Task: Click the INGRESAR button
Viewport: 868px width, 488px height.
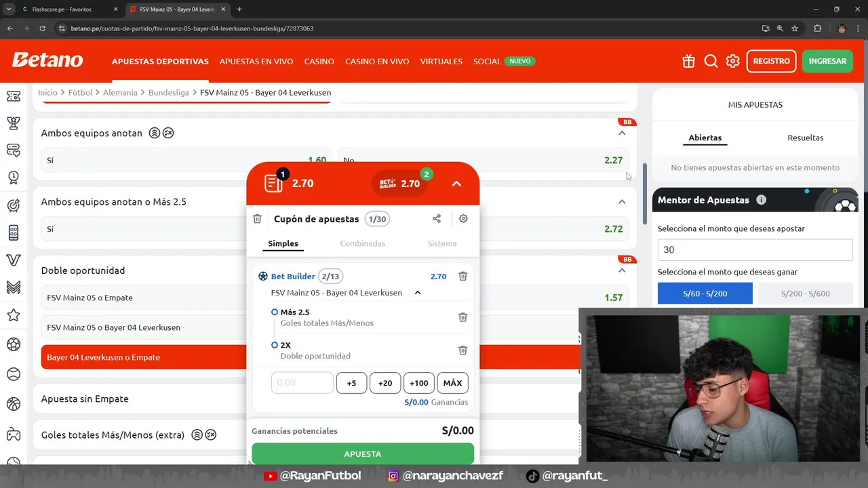Action: 827,61
